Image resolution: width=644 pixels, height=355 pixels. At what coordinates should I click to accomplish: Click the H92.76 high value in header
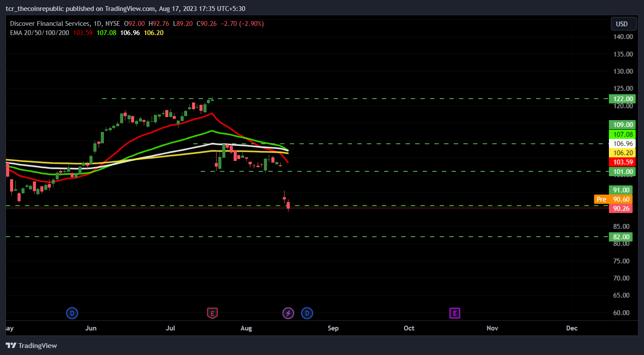[x=159, y=24]
